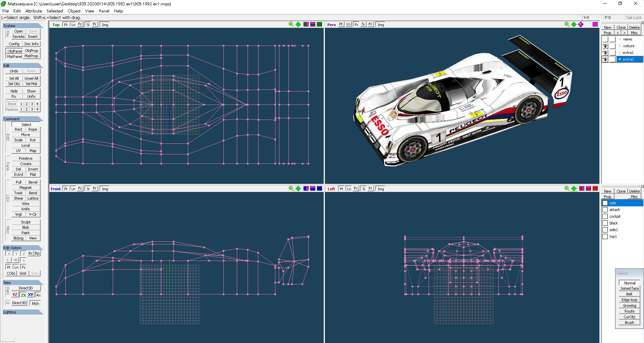
Task: Collapse the extra2 object tree node
Action: click(x=620, y=59)
